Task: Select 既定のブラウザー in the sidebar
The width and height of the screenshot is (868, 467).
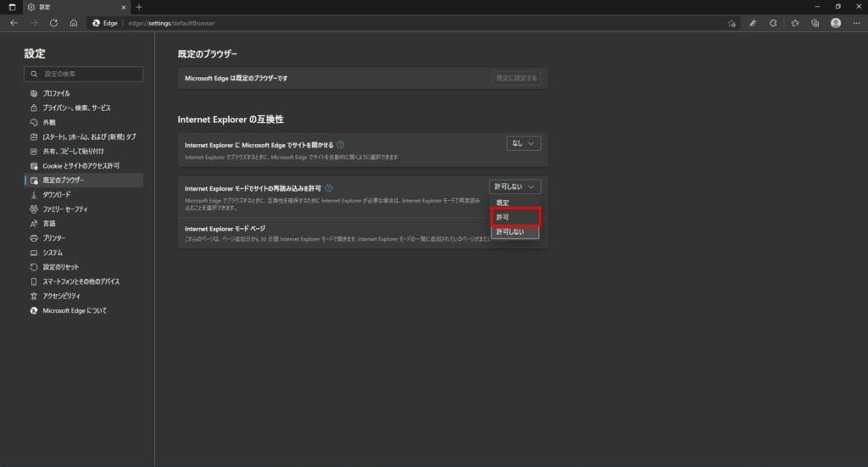Action: coord(84,180)
